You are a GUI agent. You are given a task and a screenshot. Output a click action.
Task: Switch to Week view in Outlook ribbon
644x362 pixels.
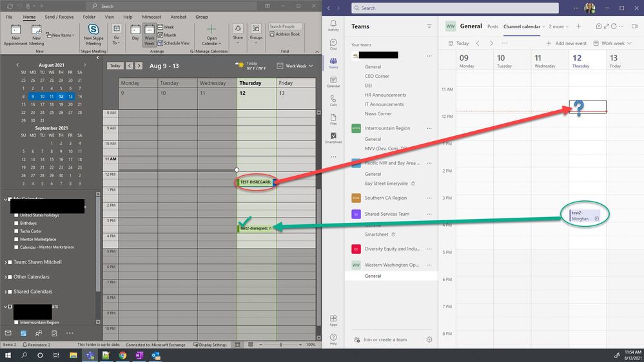tap(166, 27)
